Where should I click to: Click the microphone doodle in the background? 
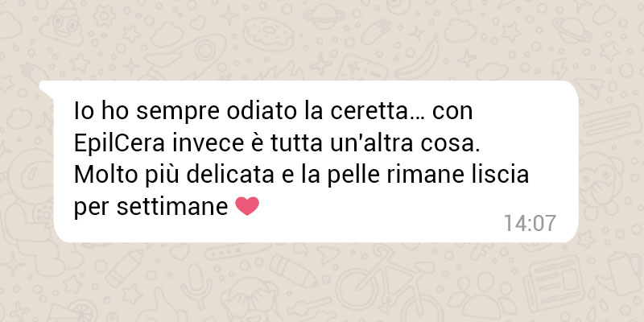pyautogui.click(x=197, y=283)
